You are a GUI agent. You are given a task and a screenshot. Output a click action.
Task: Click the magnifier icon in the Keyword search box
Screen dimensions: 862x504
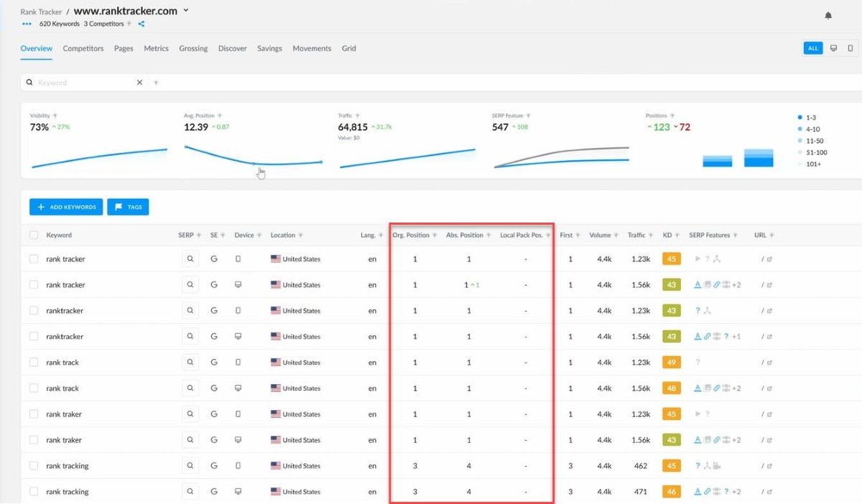[x=29, y=83]
